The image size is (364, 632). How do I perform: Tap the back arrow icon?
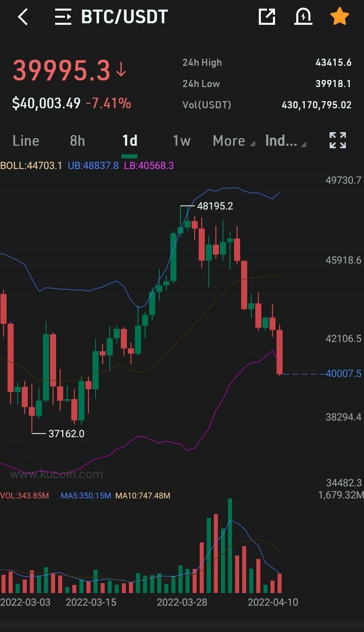(23, 17)
